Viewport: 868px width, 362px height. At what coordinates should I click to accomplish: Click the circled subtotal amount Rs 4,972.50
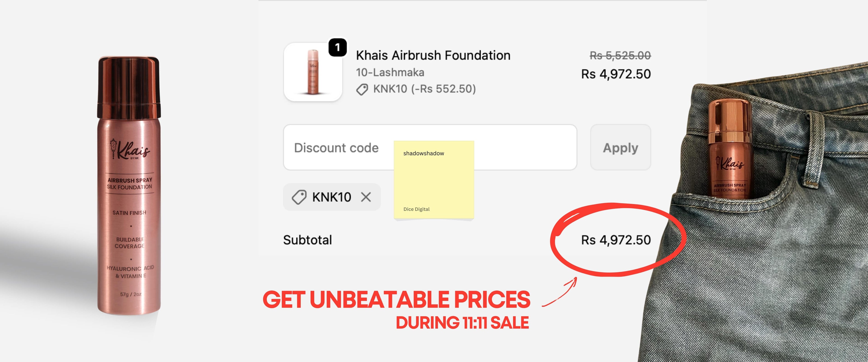pyautogui.click(x=616, y=240)
